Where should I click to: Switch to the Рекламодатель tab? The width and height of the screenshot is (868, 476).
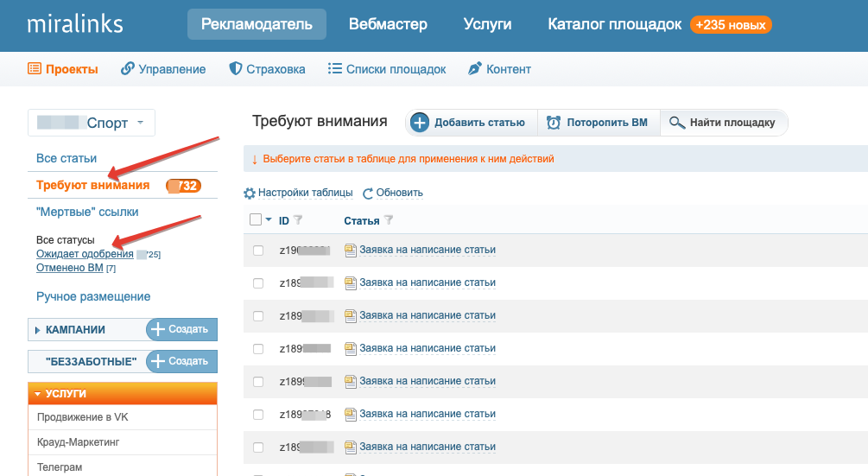coord(257,24)
